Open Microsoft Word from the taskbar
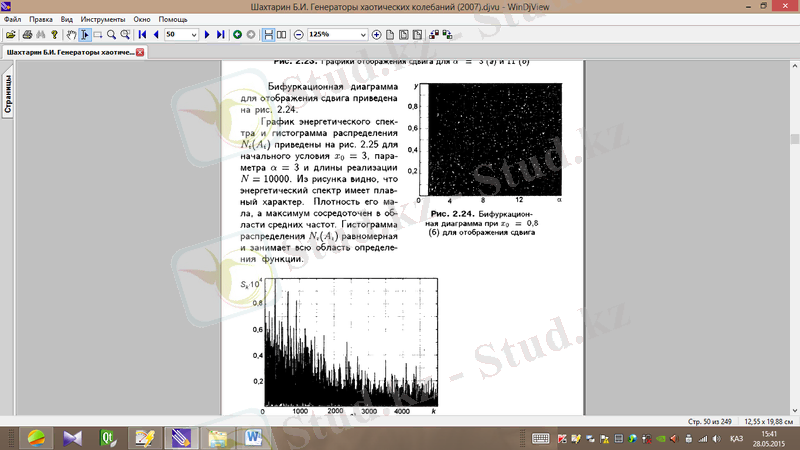This screenshot has width=800, height=450. (x=251, y=437)
